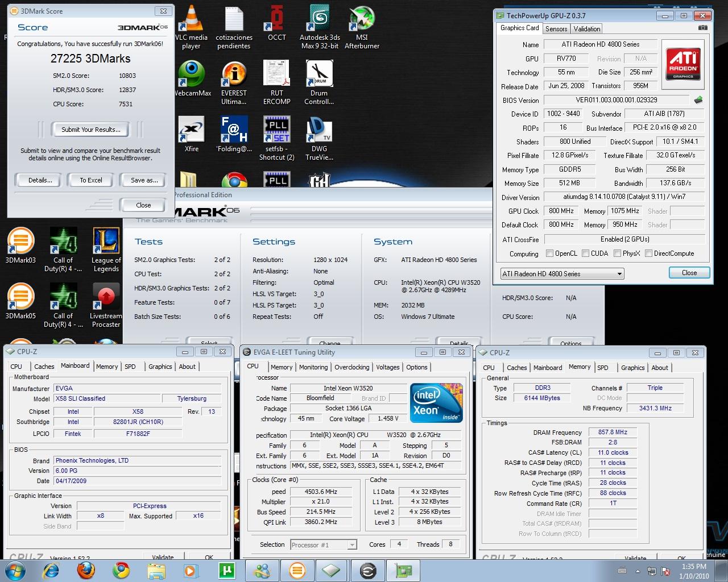This screenshot has height=582, width=728.
Task: Open Windows Explorer folder taskbar icon
Action: [x=156, y=570]
